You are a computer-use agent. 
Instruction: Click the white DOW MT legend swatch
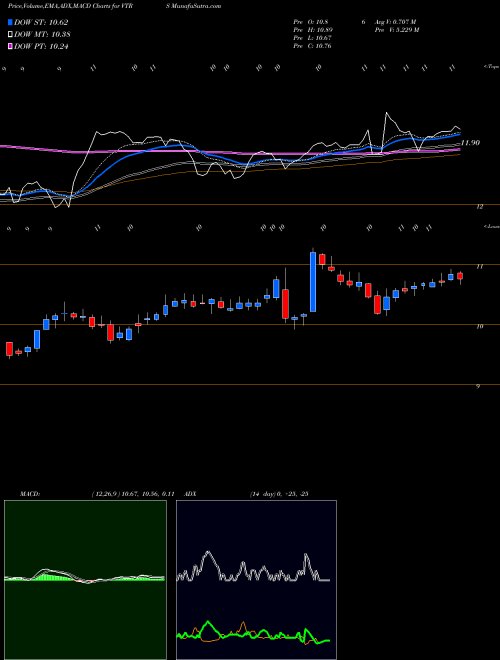pyautogui.click(x=10, y=35)
